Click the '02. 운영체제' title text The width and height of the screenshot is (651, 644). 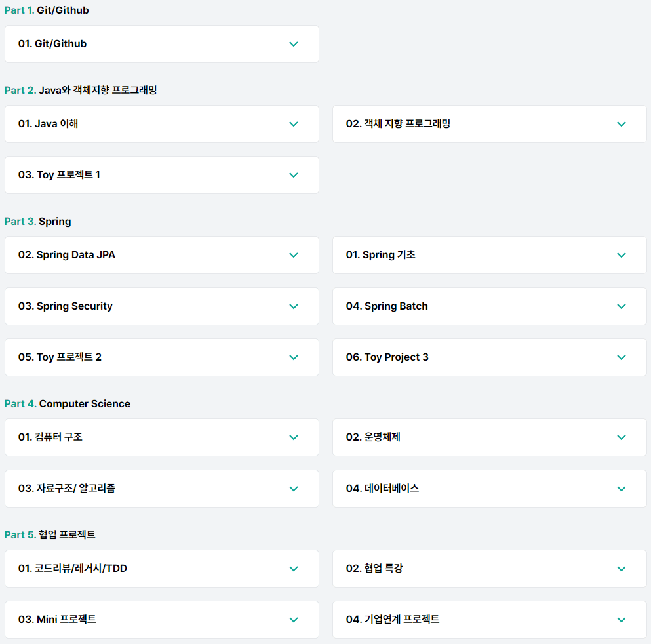point(373,437)
